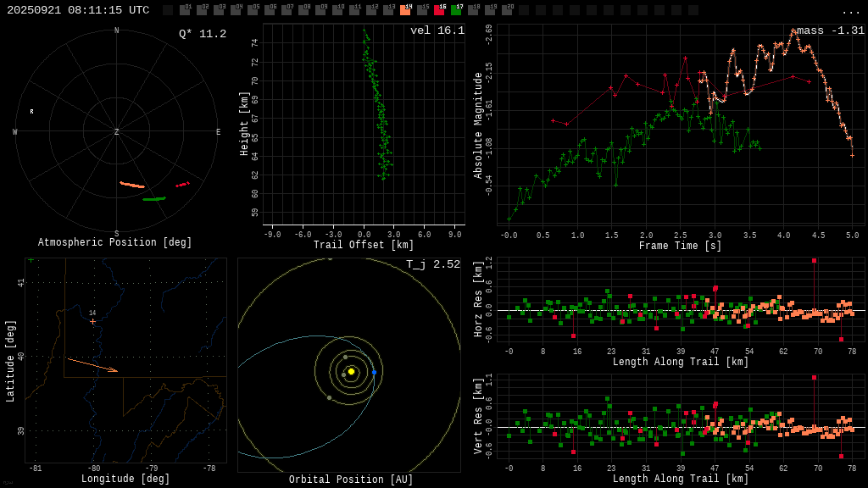Select the gray camera 20 square

(507, 10)
